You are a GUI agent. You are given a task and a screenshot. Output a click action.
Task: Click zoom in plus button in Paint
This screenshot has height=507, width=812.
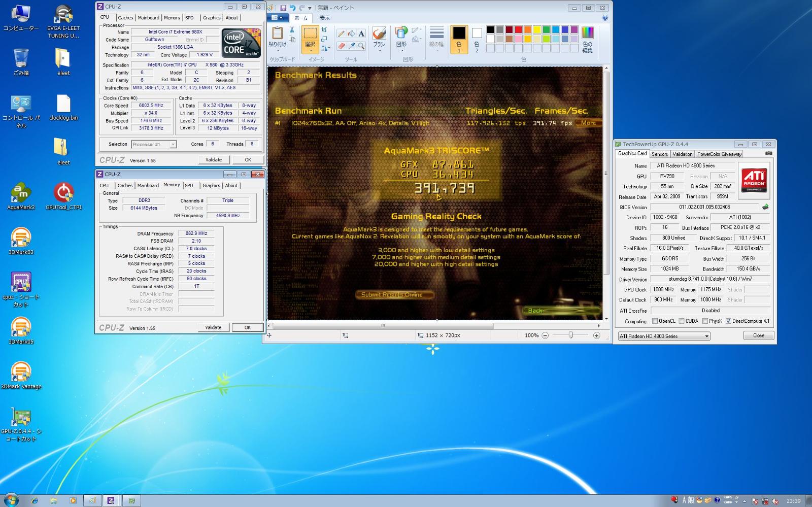pyautogui.click(x=596, y=335)
